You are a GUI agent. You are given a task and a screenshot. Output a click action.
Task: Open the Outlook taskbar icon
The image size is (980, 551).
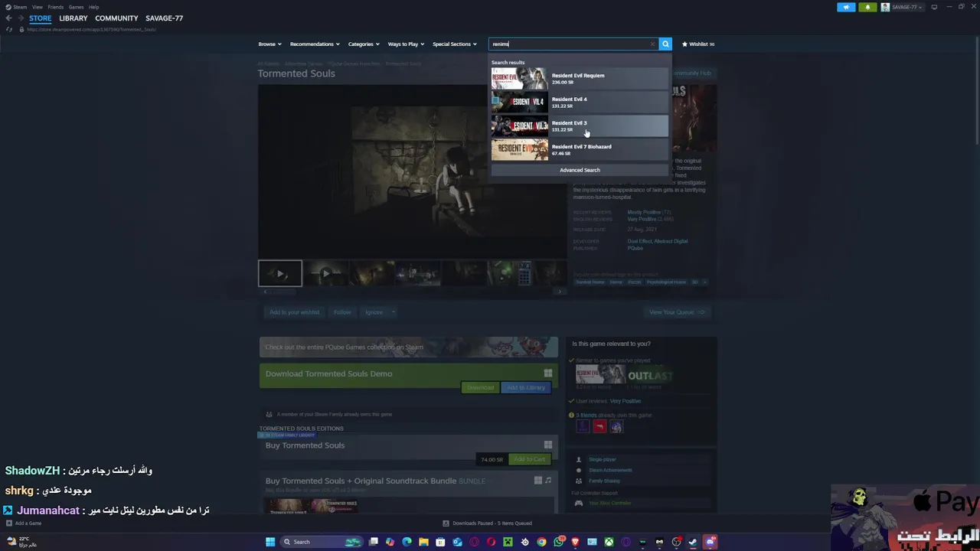(x=457, y=542)
